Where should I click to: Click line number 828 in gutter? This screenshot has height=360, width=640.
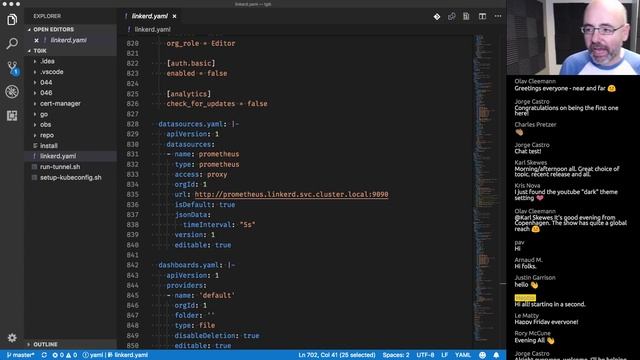133,124
